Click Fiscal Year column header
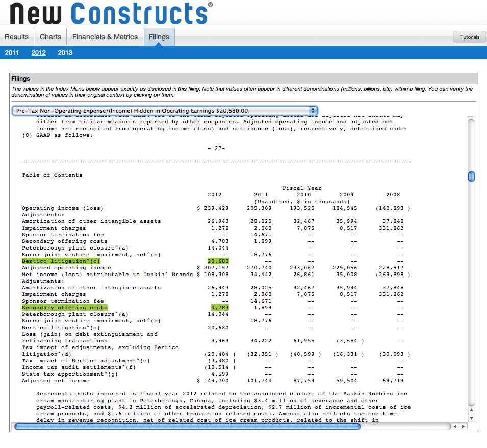 [x=302, y=188]
